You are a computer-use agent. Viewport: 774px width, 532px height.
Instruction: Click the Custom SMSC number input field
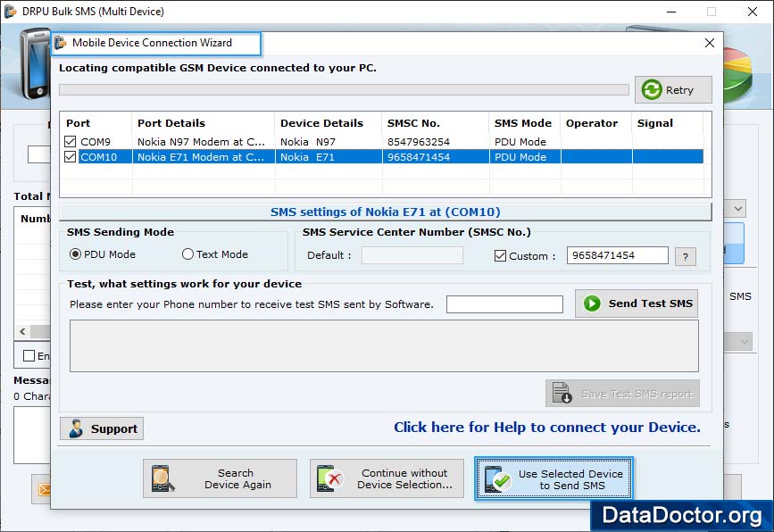click(x=617, y=255)
